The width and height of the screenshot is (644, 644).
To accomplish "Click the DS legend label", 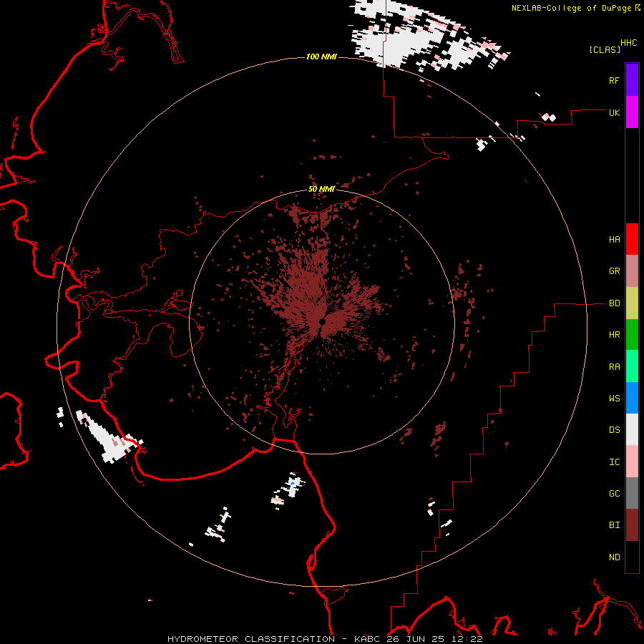I will tap(614, 430).
